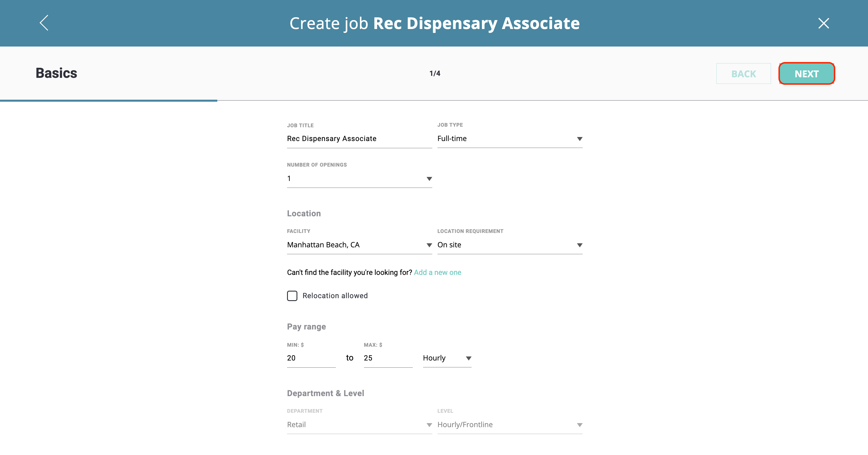
Task: Click the back arrow in header
Action: pyautogui.click(x=44, y=23)
